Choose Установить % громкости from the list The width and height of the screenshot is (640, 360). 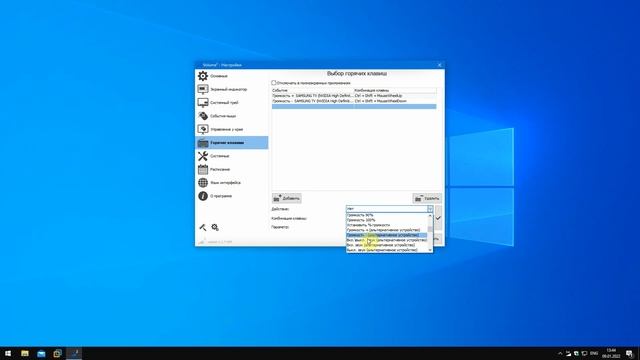point(387,225)
